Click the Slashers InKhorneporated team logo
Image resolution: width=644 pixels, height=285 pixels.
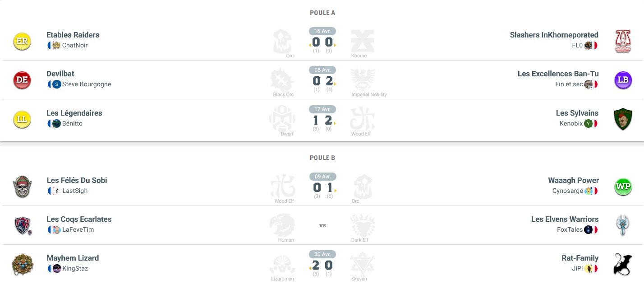pos(623,41)
